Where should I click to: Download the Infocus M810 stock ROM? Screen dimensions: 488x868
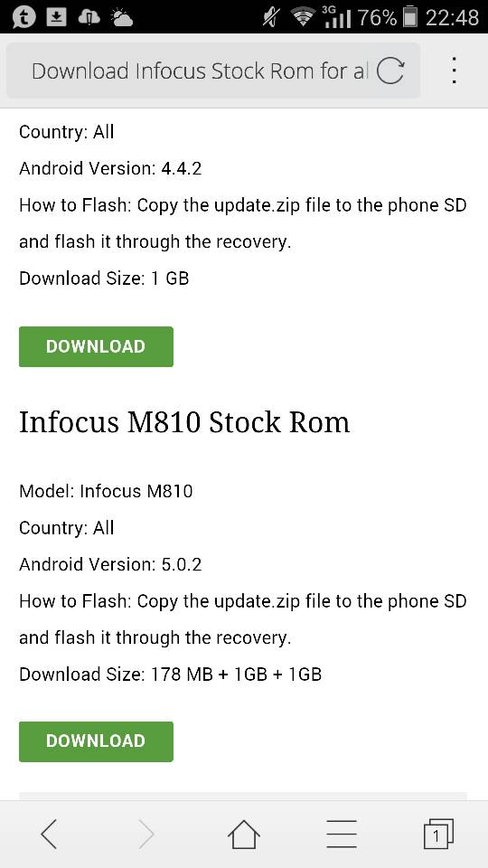[x=97, y=741]
